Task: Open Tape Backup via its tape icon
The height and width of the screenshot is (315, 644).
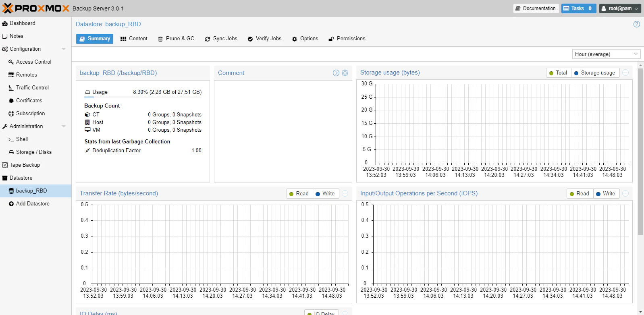Action: (5, 165)
